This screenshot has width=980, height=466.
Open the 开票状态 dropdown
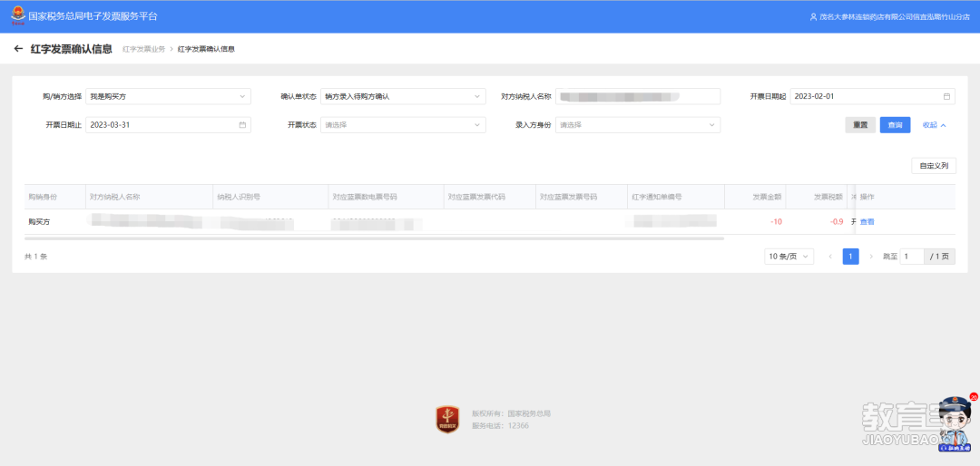point(403,125)
